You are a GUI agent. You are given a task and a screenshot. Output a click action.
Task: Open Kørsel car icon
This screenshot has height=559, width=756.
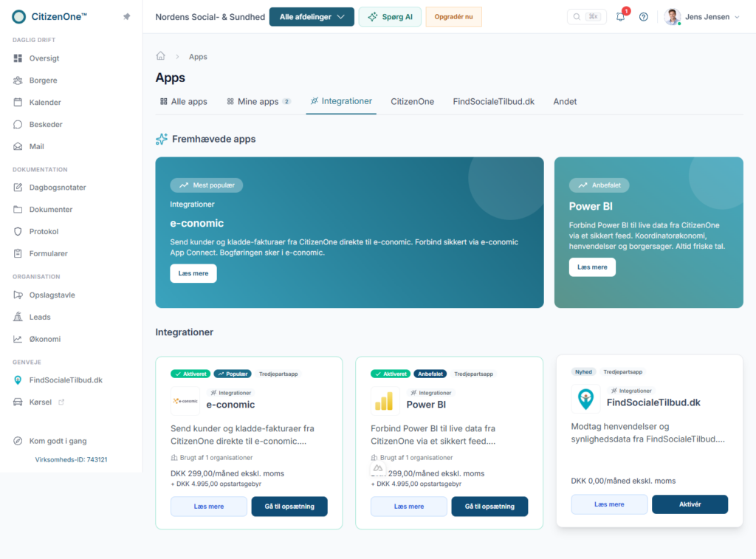point(18,402)
